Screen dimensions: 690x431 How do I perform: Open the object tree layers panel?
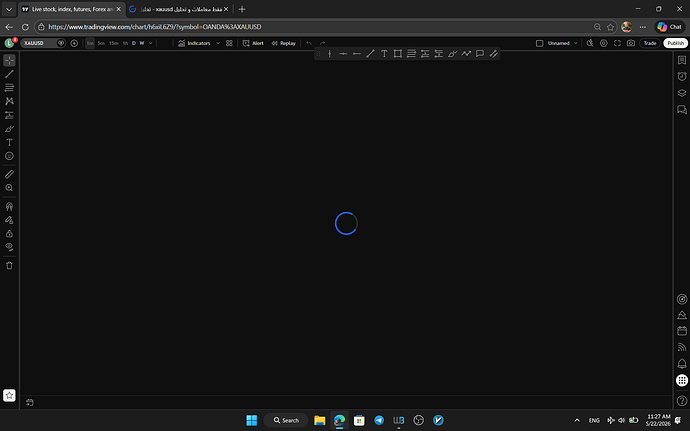[682, 93]
